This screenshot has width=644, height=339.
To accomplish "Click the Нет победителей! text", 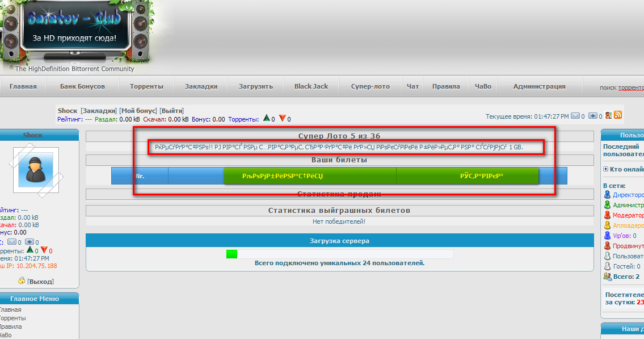I will [x=339, y=221].
